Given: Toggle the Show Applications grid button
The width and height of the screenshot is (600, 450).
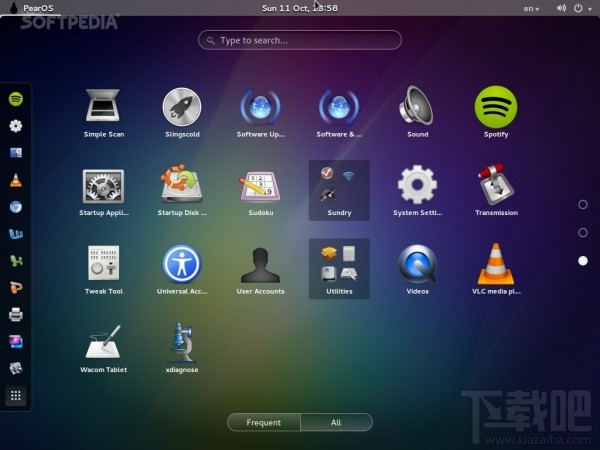Looking at the screenshot, I should (16, 395).
